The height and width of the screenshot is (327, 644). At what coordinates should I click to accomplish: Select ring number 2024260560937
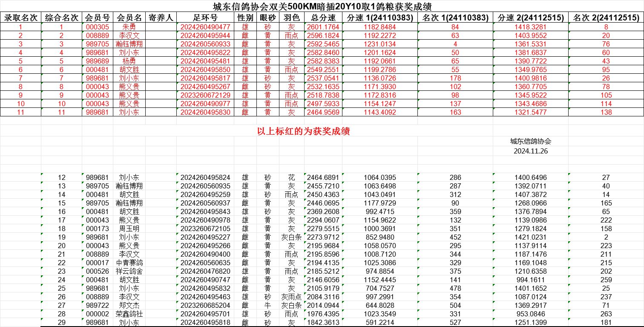tap(205, 203)
